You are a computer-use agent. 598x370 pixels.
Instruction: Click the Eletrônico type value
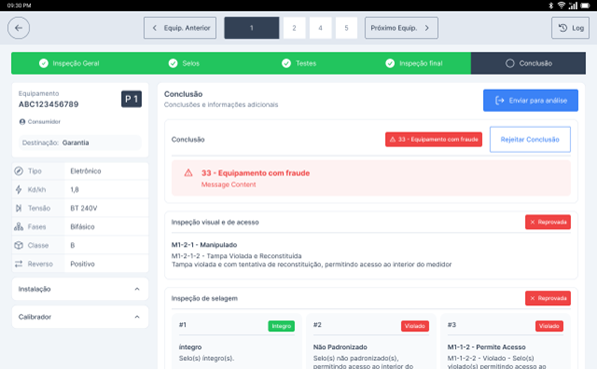click(86, 171)
